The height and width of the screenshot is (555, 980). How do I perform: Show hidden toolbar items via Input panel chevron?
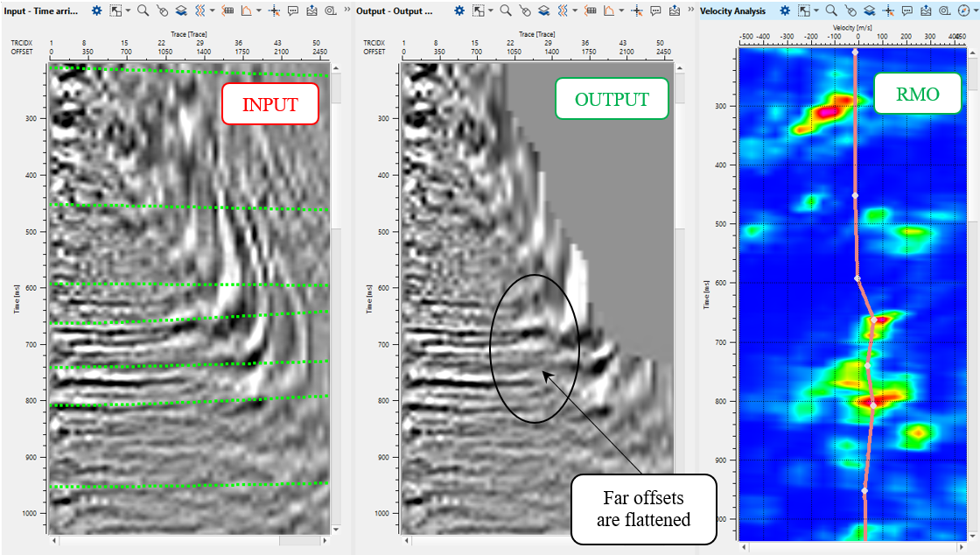pos(346,11)
